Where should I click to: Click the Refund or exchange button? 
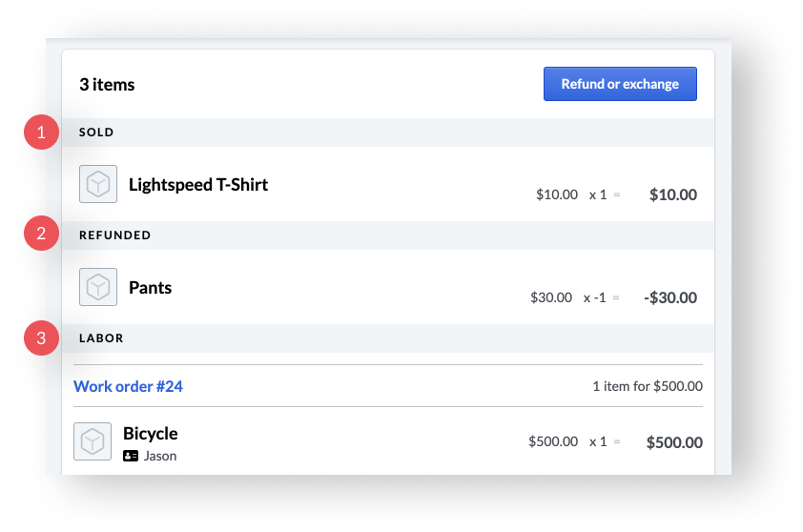click(x=620, y=84)
